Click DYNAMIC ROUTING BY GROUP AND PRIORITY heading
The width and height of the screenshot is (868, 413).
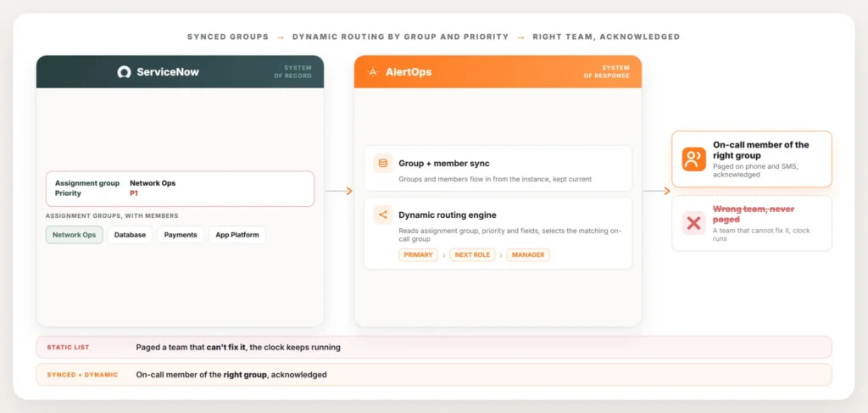[400, 36]
